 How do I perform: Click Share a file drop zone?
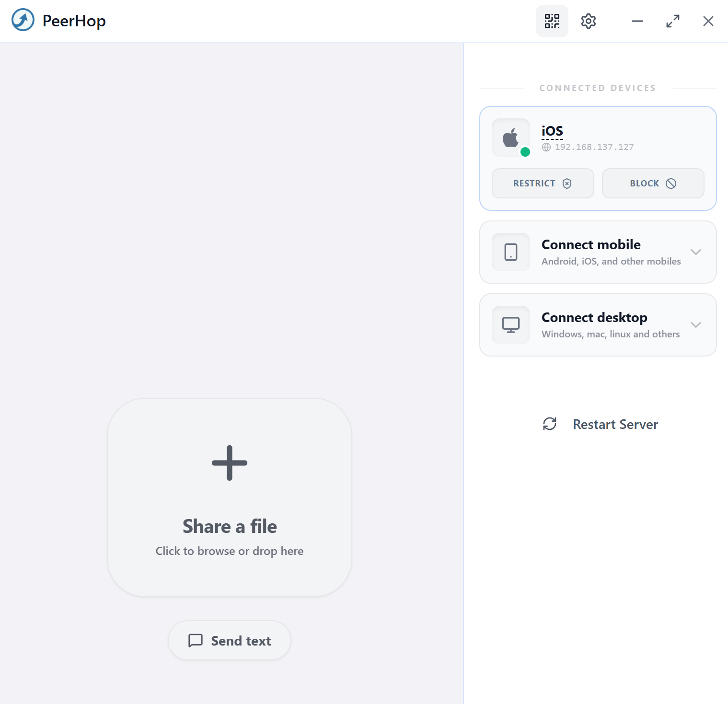(230, 497)
